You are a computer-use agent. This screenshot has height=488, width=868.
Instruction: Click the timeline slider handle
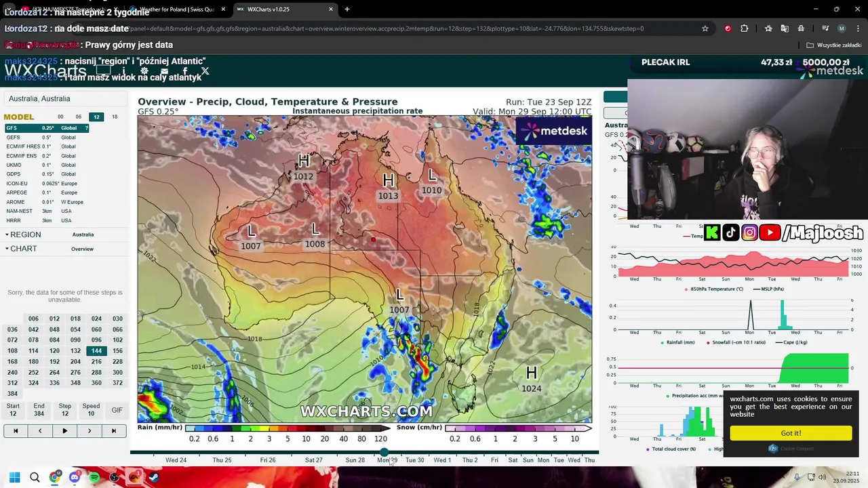384,452
